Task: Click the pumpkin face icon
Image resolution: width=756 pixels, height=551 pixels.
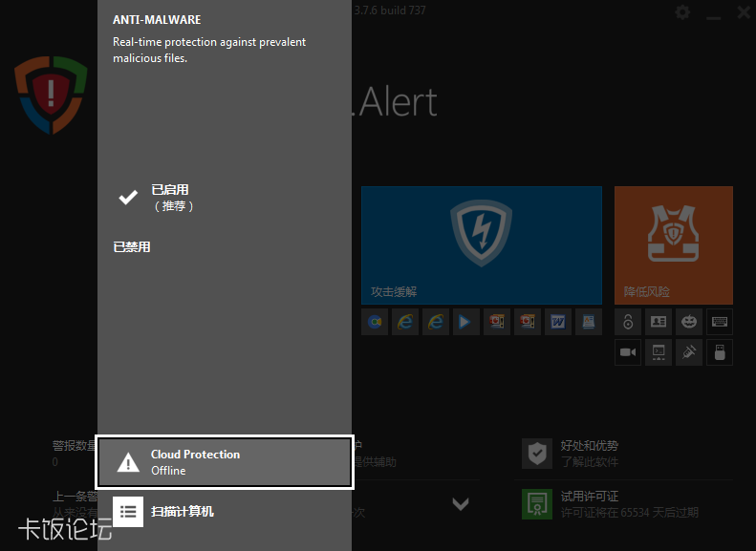Action: point(689,322)
